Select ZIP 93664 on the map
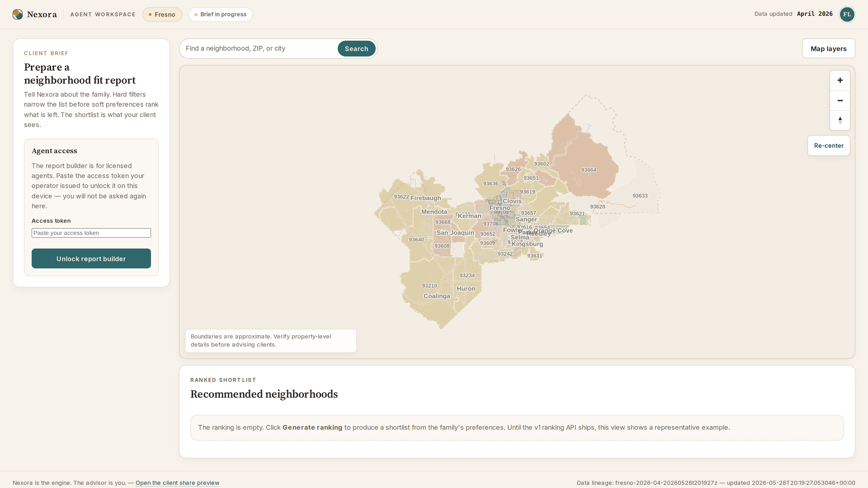 click(x=589, y=170)
